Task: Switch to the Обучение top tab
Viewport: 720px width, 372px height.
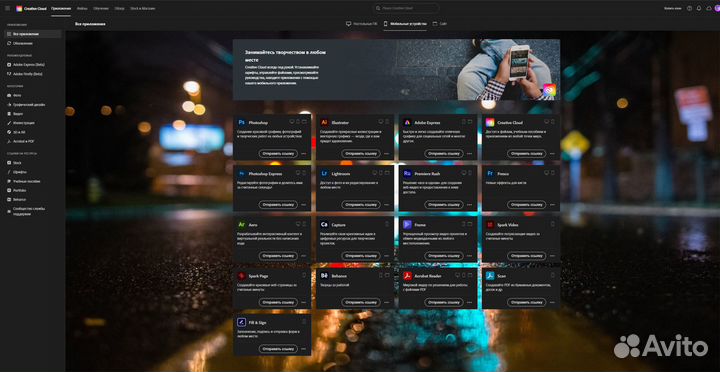Action: (x=101, y=8)
